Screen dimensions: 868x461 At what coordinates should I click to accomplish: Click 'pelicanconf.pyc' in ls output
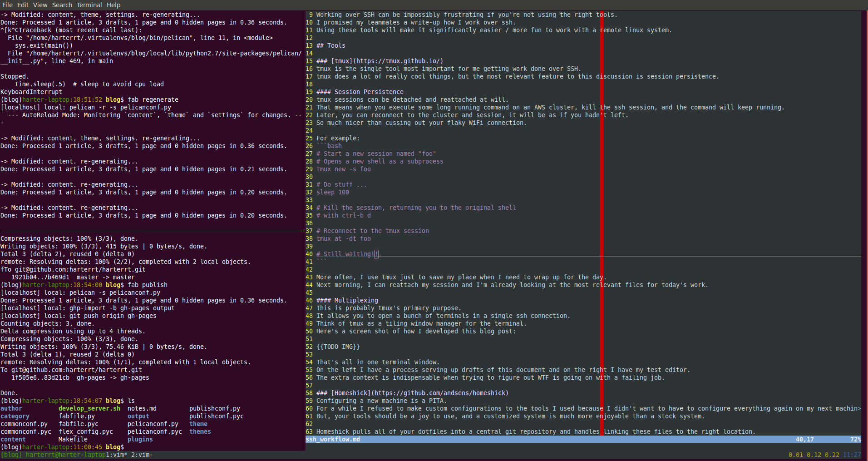pos(155,431)
